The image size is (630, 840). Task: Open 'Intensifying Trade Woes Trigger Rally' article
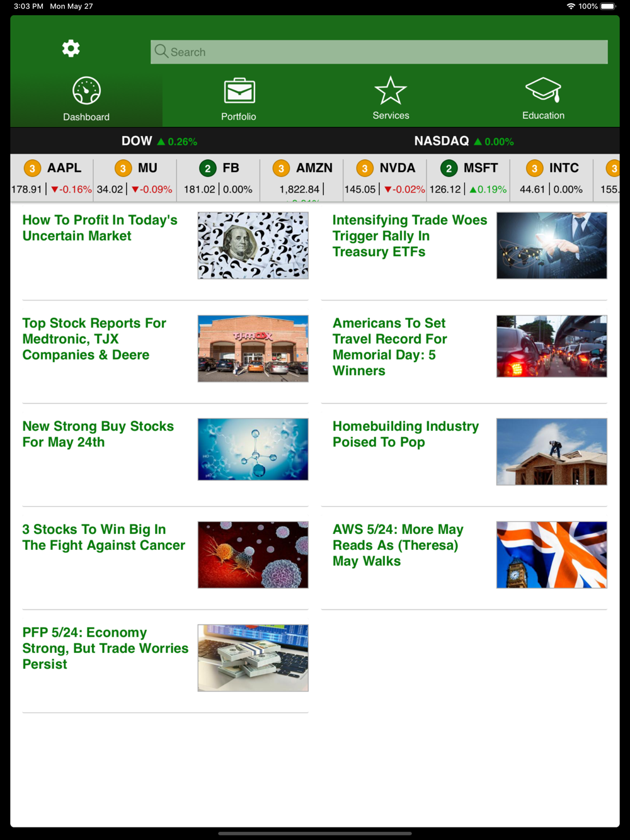coord(409,236)
